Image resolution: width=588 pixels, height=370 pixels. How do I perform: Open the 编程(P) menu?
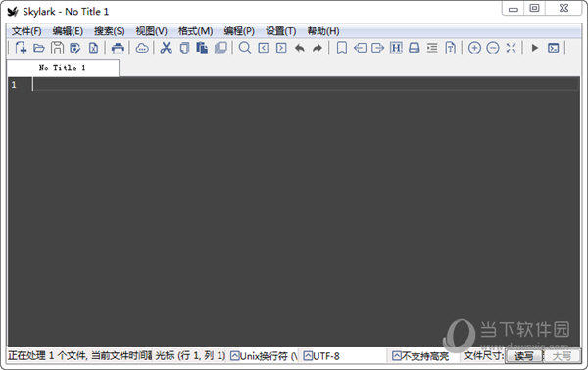point(239,31)
